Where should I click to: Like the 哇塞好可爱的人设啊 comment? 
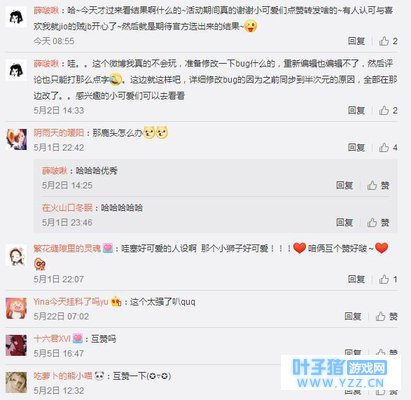click(x=388, y=279)
